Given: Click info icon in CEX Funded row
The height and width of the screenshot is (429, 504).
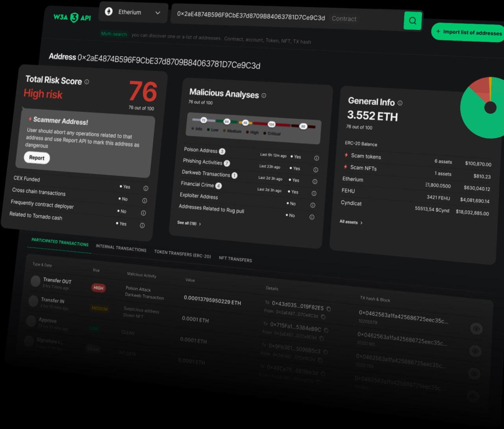Looking at the screenshot, I should coord(146,188).
